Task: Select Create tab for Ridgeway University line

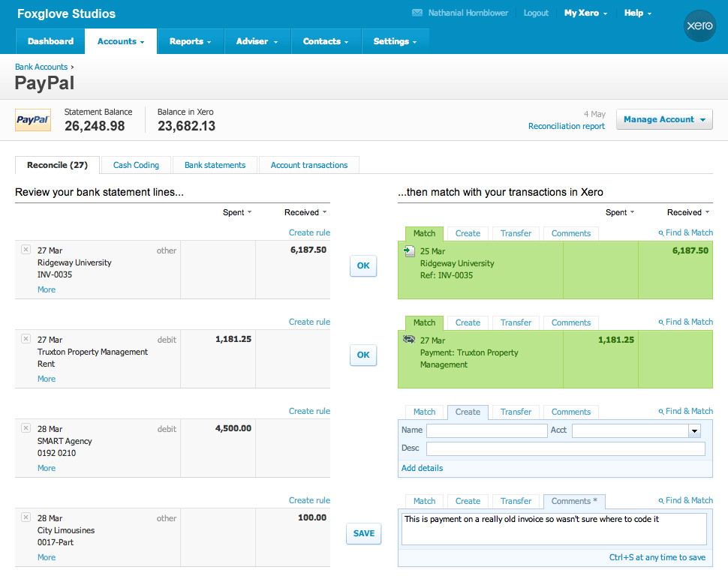Action: click(468, 233)
